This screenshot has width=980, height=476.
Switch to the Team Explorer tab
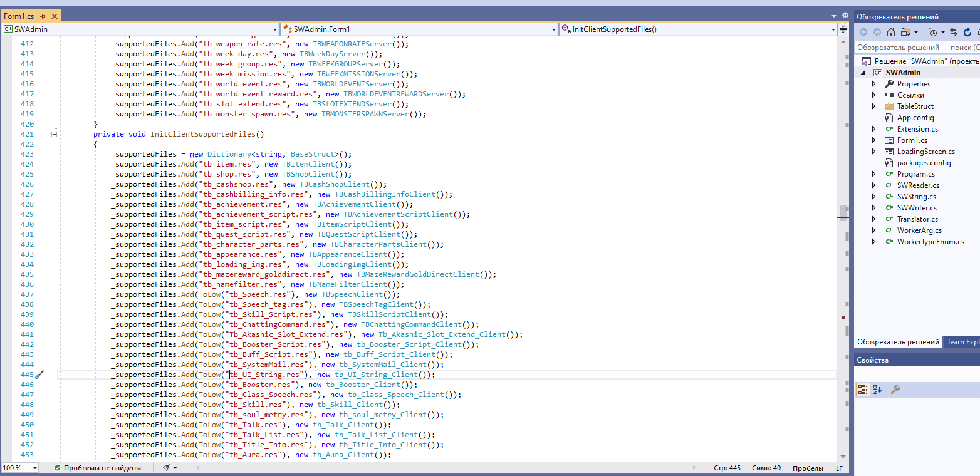pos(962,342)
